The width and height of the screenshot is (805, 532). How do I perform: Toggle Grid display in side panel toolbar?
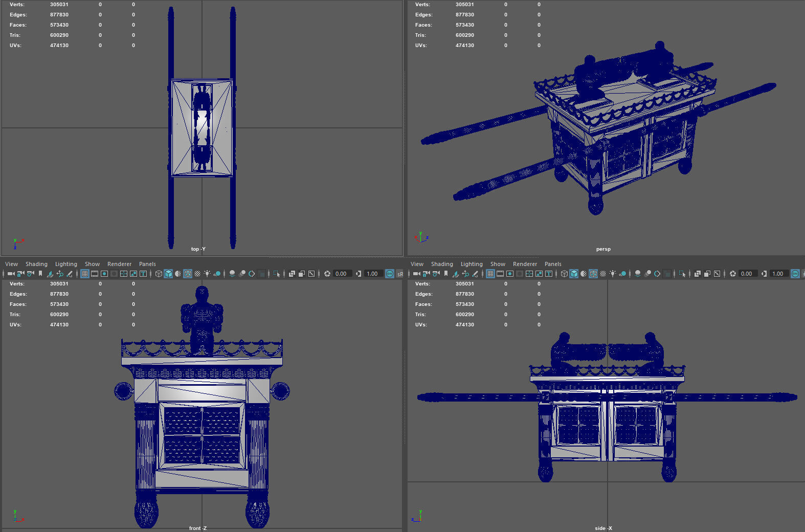pos(490,274)
